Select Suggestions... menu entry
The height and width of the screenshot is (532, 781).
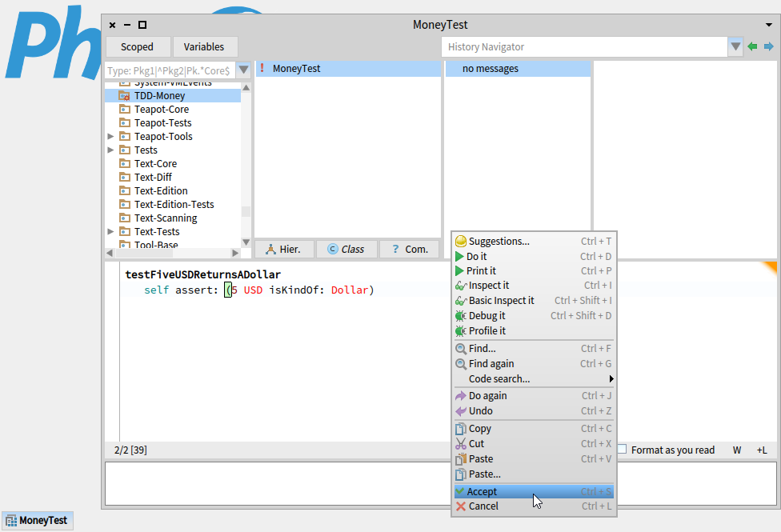click(x=534, y=242)
